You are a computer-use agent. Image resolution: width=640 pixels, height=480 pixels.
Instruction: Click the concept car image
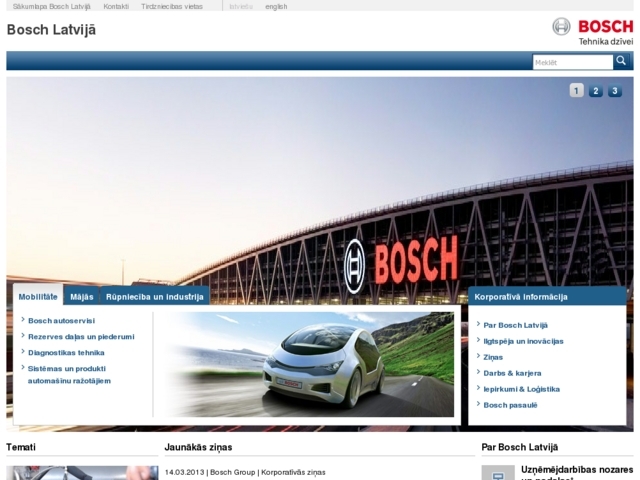pos(308,364)
